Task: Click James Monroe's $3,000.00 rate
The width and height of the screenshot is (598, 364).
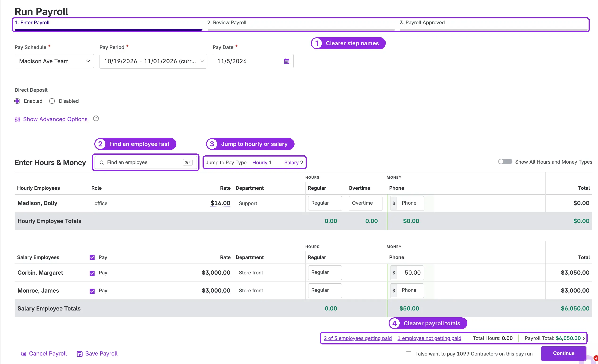Action: [216, 291]
